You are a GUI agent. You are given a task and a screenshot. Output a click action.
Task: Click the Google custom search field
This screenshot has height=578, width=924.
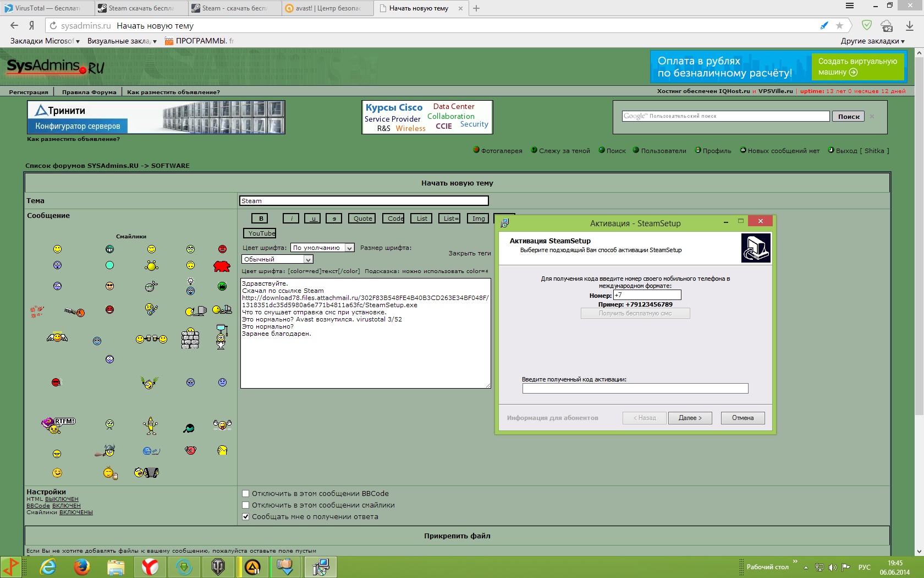click(x=725, y=116)
